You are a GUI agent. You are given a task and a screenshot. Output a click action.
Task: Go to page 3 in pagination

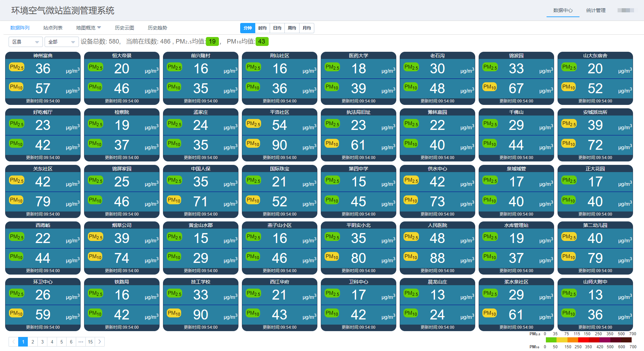tap(42, 342)
